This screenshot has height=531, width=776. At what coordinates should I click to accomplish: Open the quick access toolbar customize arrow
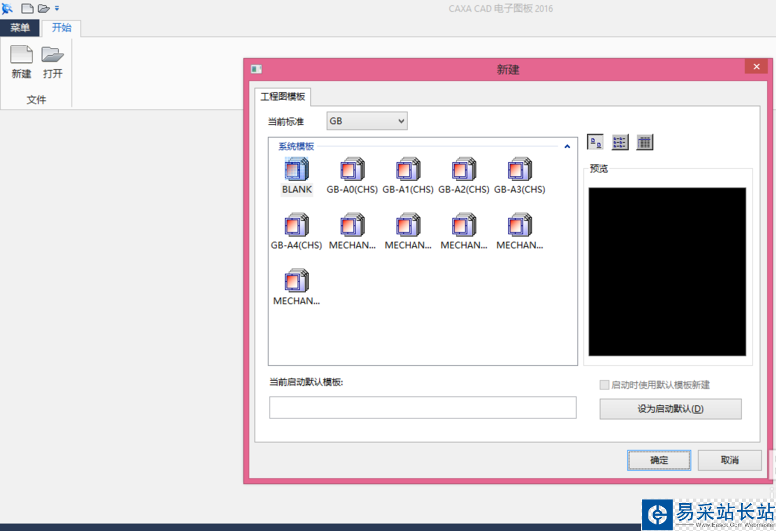57,8
